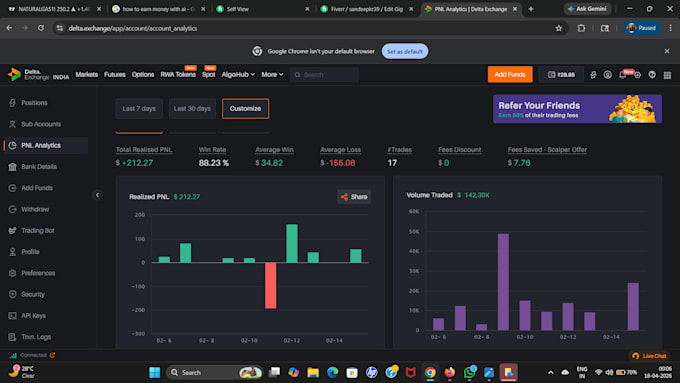Open the Chrome profile Paused button
Screen dimensions: 680x383
[642, 28]
